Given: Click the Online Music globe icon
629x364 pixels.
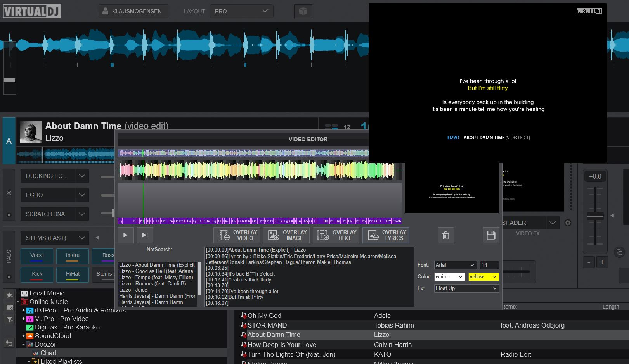Looking at the screenshot, I should 24,302.
